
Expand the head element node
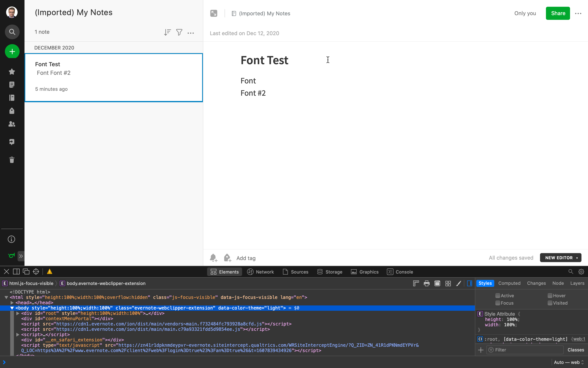pos(12,303)
